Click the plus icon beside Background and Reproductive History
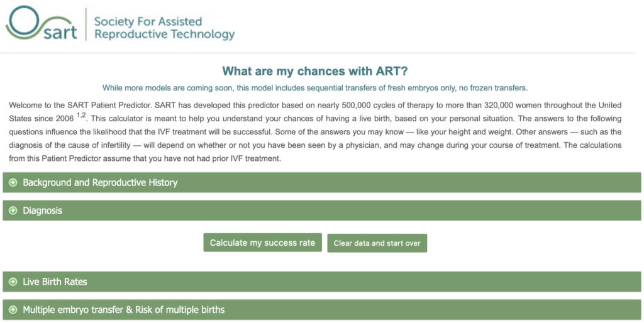644x323 pixels. click(x=13, y=183)
